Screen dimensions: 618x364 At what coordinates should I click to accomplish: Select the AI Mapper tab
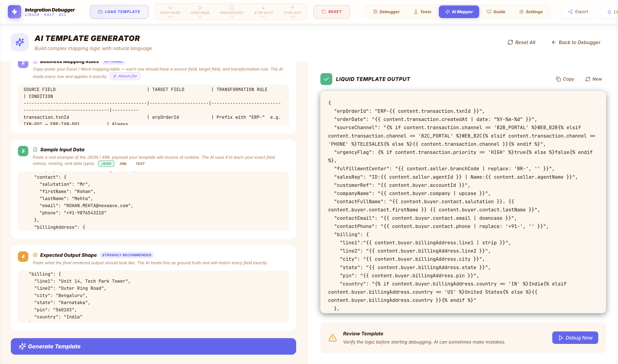[459, 12]
